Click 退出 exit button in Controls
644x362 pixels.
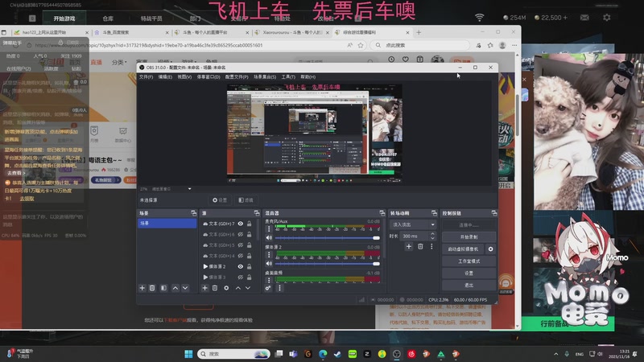click(x=469, y=285)
